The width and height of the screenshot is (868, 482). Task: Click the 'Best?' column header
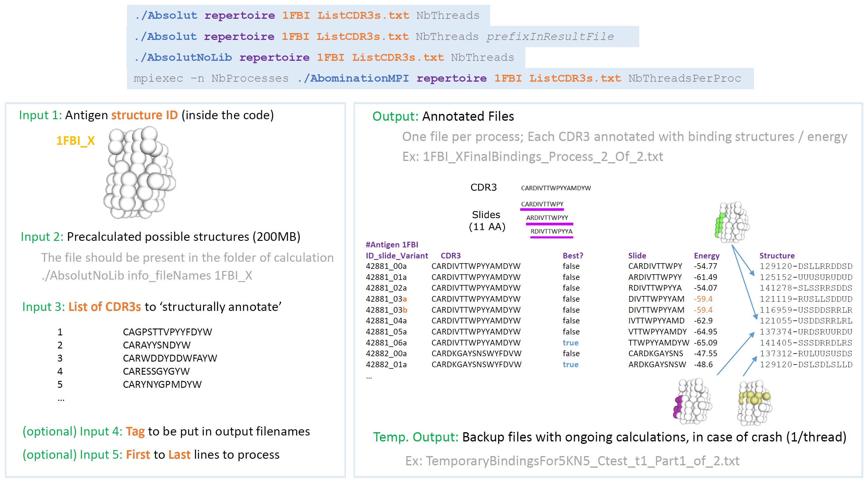pyautogui.click(x=573, y=256)
